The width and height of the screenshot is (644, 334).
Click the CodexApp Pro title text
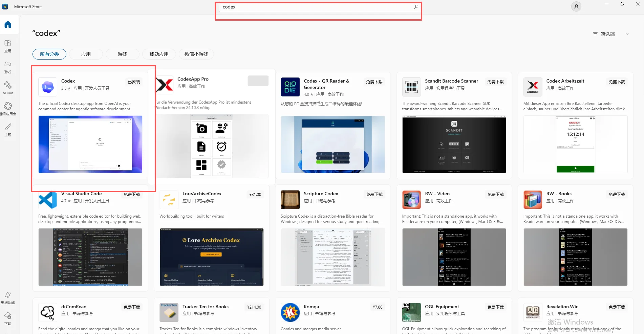193,79
